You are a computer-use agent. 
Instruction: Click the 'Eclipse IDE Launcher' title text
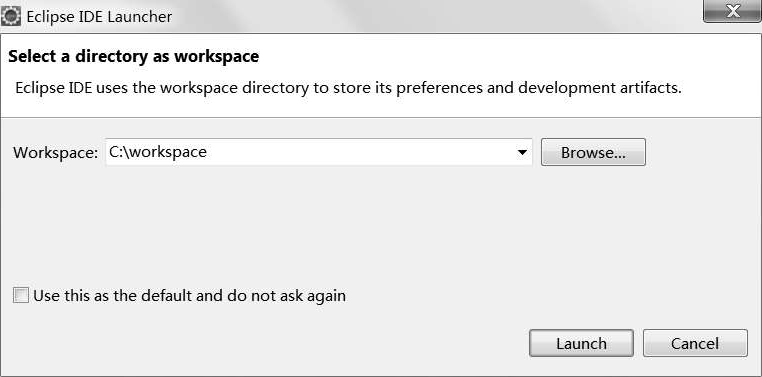click(x=99, y=17)
